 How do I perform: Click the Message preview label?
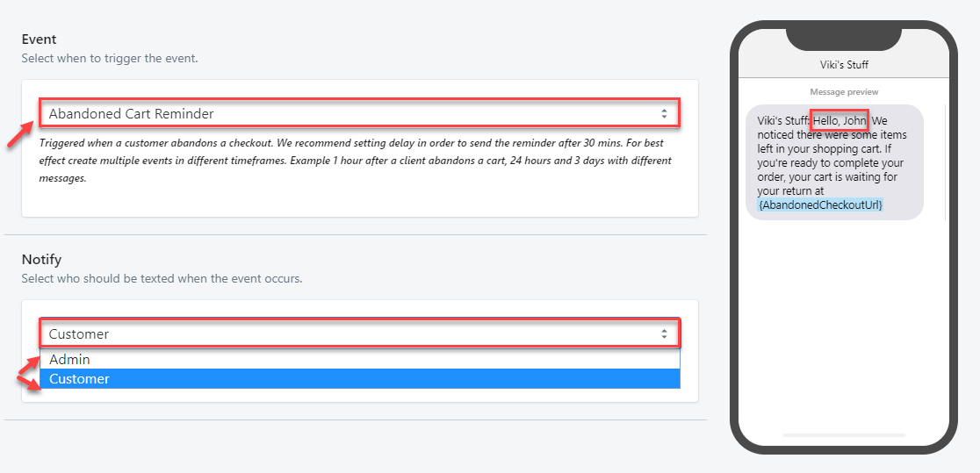(844, 92)
